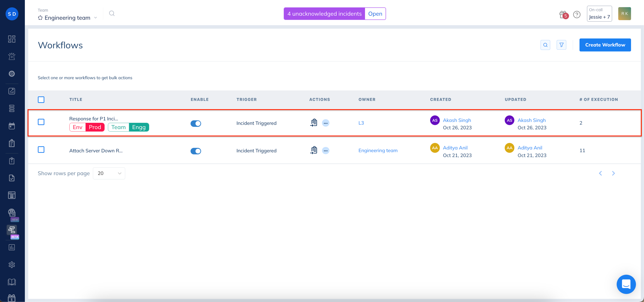
Task: Open the On-call Jessie + 7 box
Action: [x=599, y=14]
